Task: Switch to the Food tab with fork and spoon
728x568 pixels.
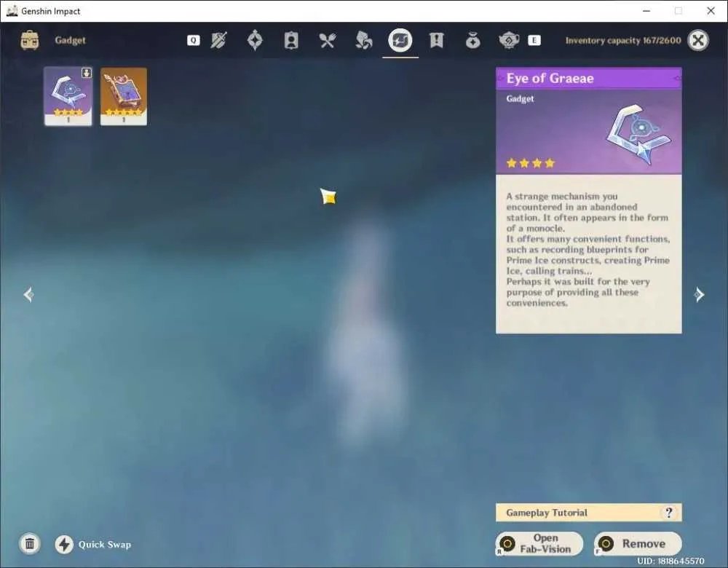Action: click(x=328, y=41)
